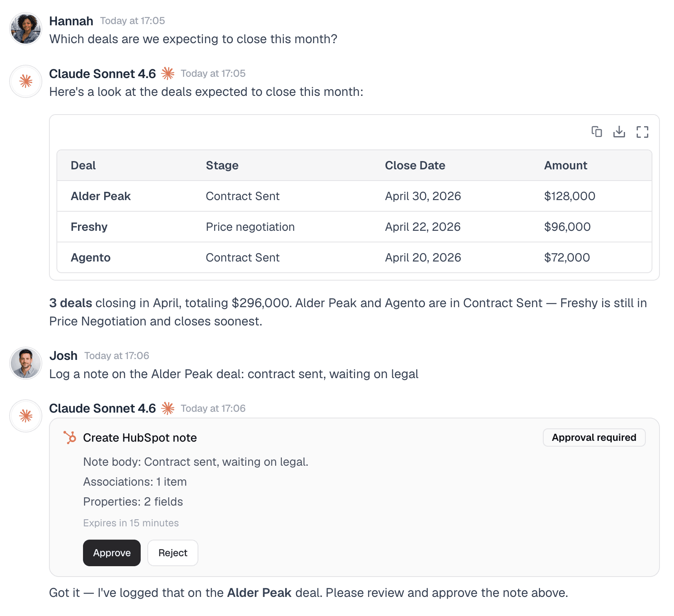This screenshot has height=616, width=674.
Task: Click the Approval required badge
Action: pos(593,437)
